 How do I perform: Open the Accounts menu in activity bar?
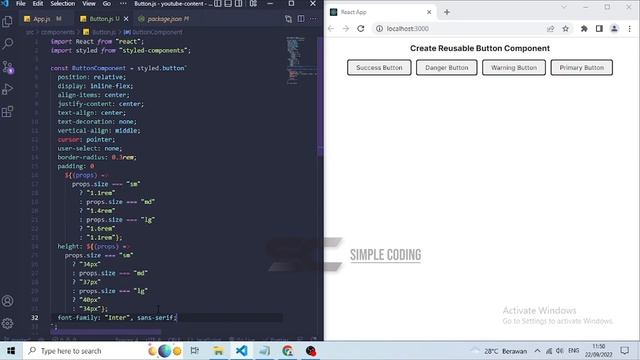click(7, 301)
